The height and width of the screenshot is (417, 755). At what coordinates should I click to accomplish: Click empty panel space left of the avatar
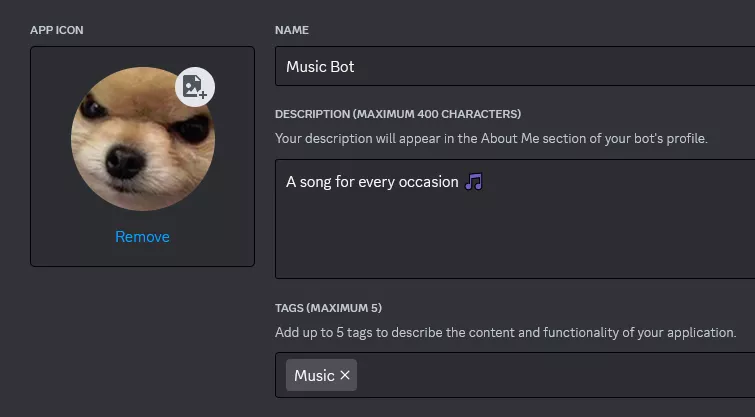[x=50, y=150]
